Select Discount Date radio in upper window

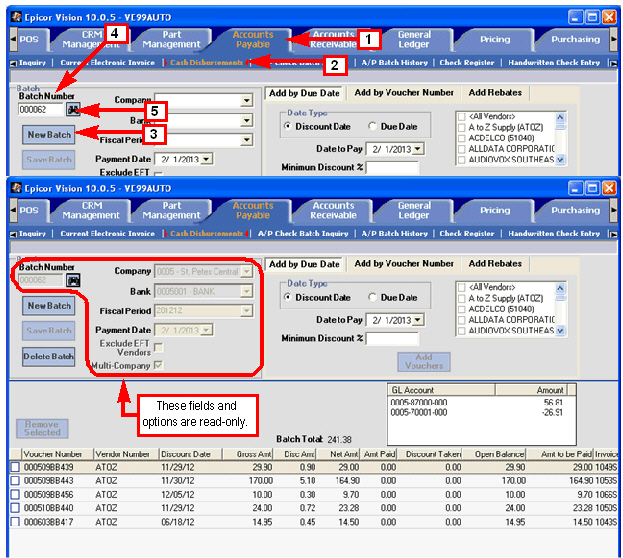click(288, 126)
